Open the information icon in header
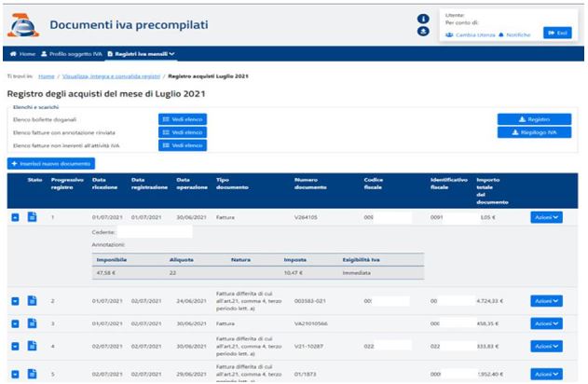Screen dimensions: 588x384 click(x=423, y=19)
